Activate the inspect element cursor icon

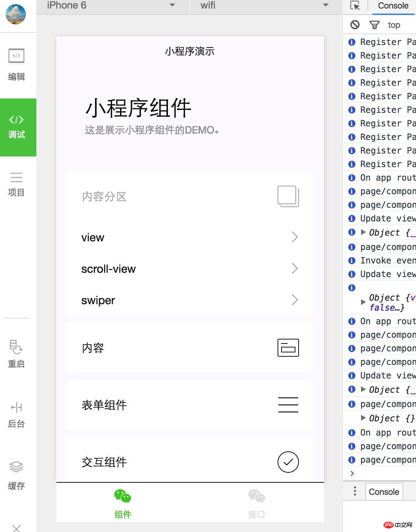tap(355, 6)
